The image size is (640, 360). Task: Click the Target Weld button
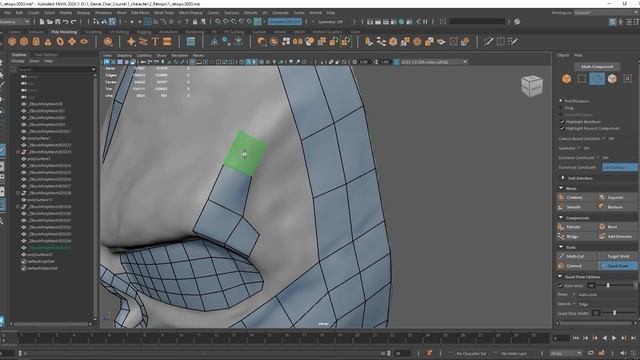click(618, 256)
